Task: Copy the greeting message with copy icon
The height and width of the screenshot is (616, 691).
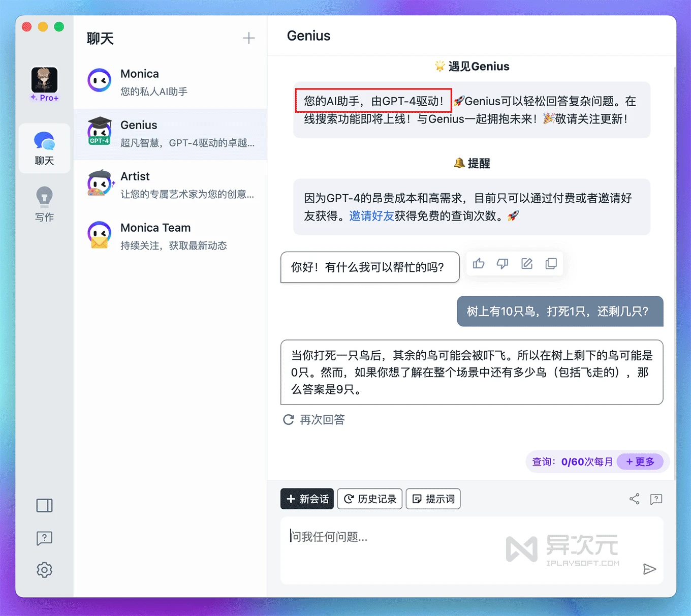Action: [x=551, y=263]
